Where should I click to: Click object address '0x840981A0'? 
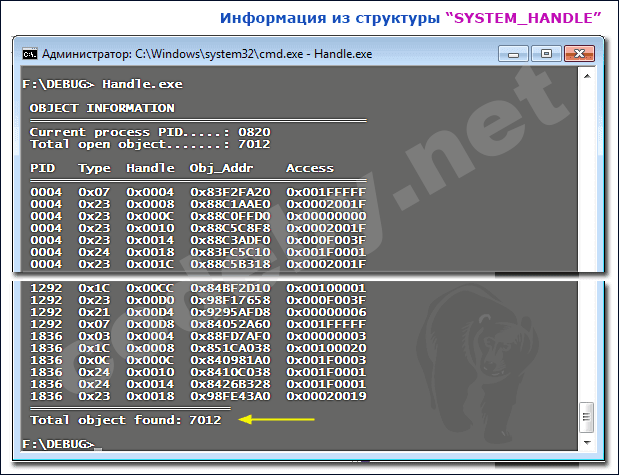(x=231, y=360)
